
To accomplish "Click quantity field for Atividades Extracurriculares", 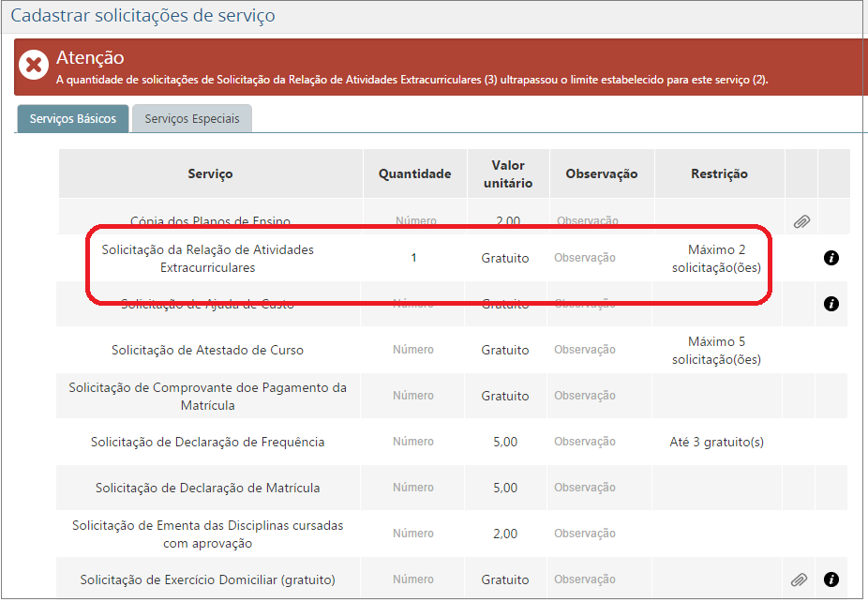I will [413, 258].
